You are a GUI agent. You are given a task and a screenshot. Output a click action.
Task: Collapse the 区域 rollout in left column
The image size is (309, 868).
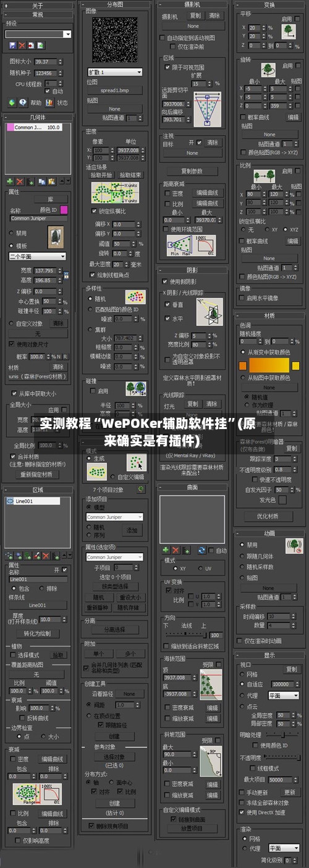[38, 490]
